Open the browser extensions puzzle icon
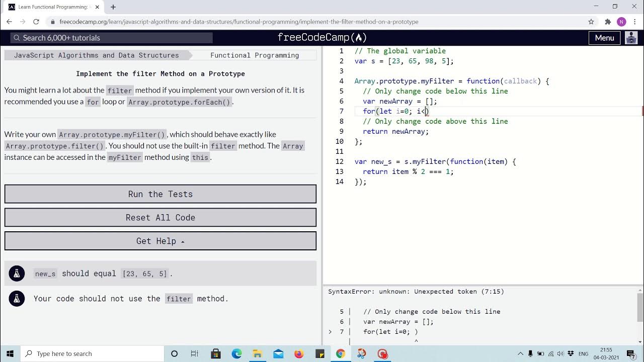The height and width of the screenshot is (362, 644). (608, 22)
